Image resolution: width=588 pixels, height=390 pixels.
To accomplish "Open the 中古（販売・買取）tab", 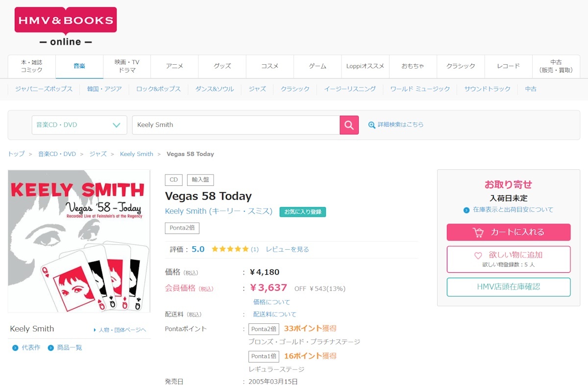I will pyautogui.click(x=556, y=66).
